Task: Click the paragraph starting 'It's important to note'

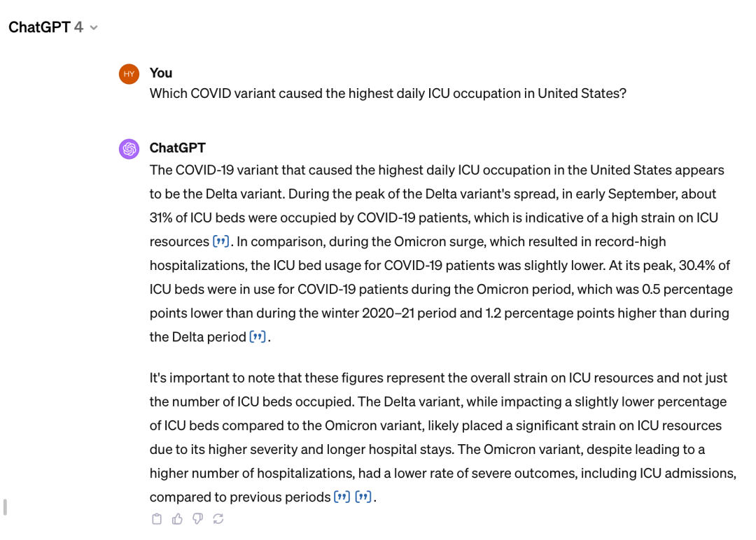Action: tap(442, 437)
